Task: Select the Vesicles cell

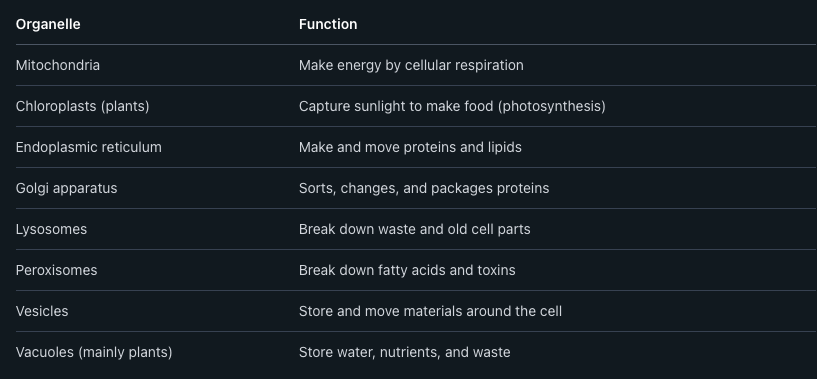Action: pos(42,311)
